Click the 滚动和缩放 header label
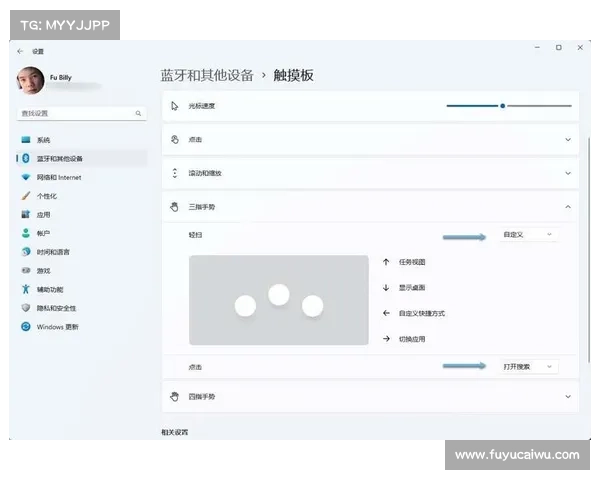Screen dimensions: 600x480 (x=205, y=173)
